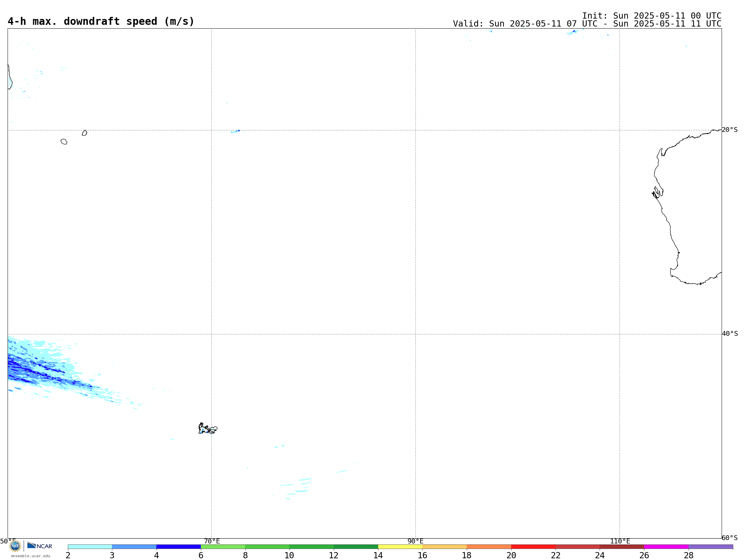The height and width of the screenshot is (560, 744).
Task: Click the colorbar tick label 2
Action: click(68, 555)
